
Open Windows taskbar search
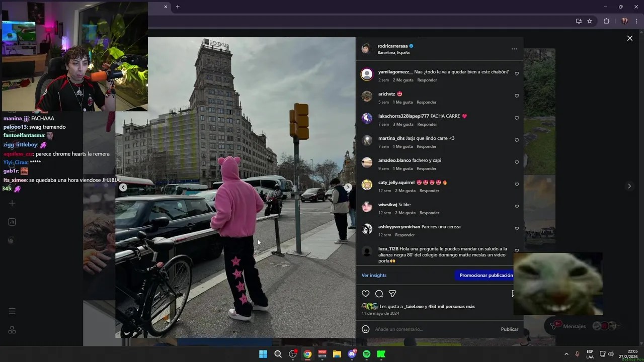[278, 354]
